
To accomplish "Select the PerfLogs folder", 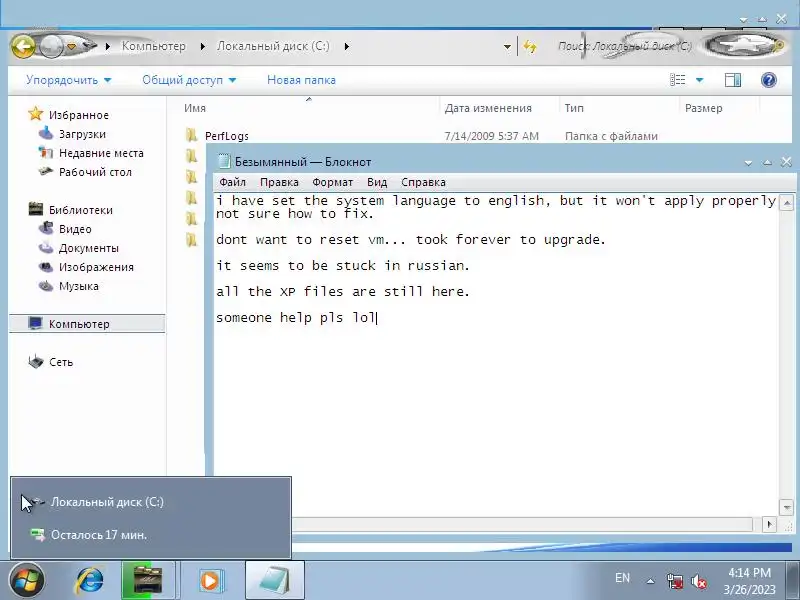I will 227,136.
